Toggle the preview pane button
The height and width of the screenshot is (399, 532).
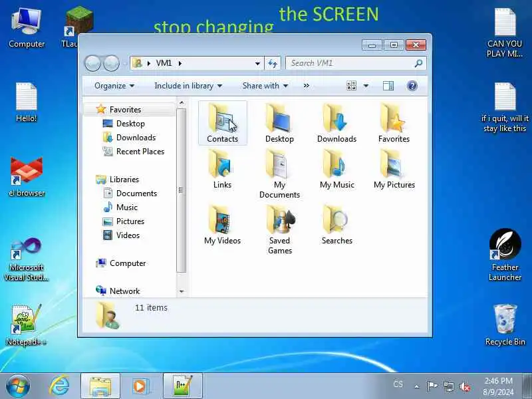tap(388, 86)
